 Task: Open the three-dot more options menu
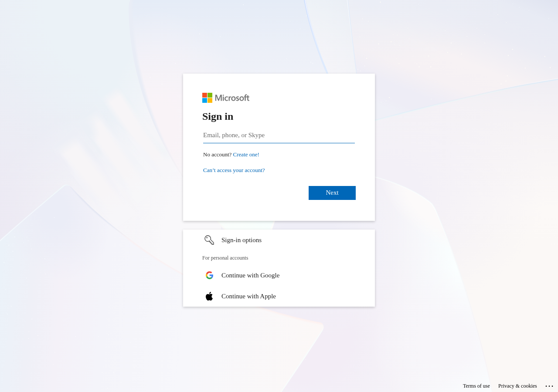(x=549, y=386)
